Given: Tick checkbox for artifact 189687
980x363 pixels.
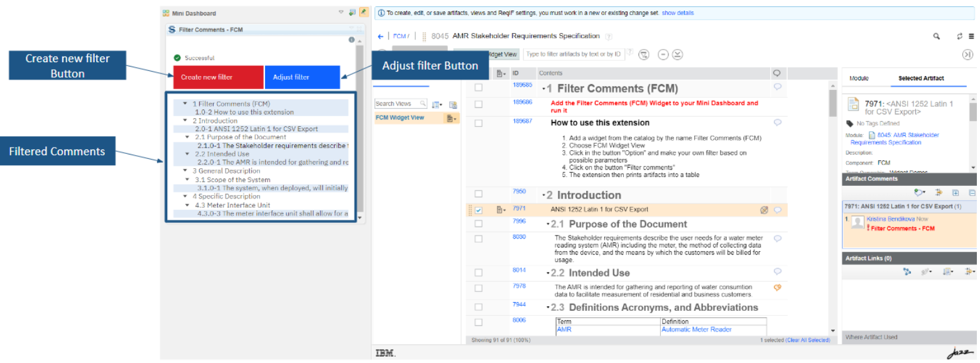Looking at the screenshot, I should tap(479, 123).
